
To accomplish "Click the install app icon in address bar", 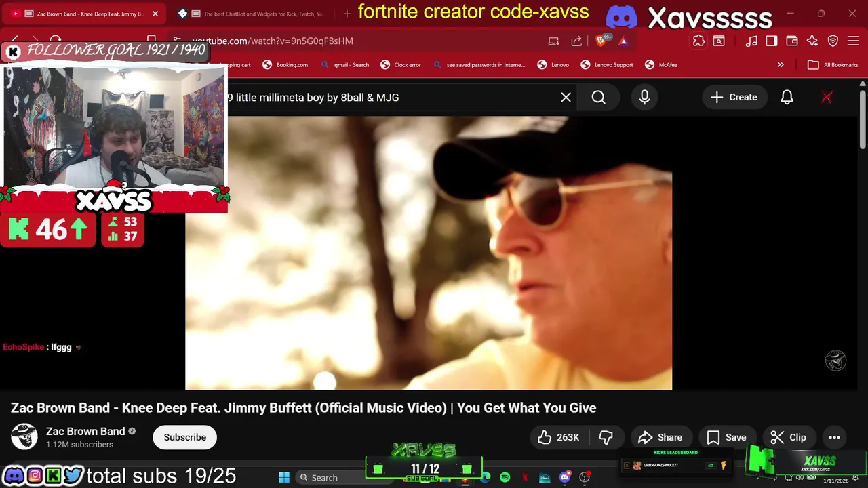I will point(554,41).
